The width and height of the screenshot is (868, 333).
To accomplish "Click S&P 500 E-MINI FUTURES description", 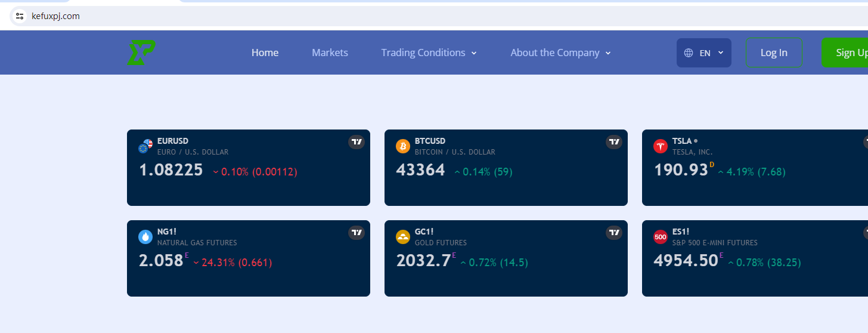I will [x=715, y=243].
